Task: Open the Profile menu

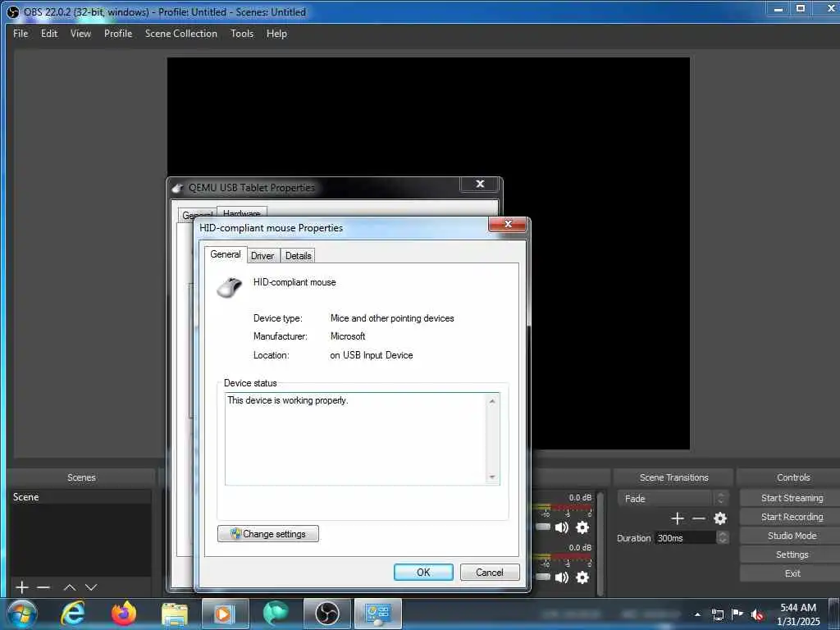Action: [x=118, y=33]
